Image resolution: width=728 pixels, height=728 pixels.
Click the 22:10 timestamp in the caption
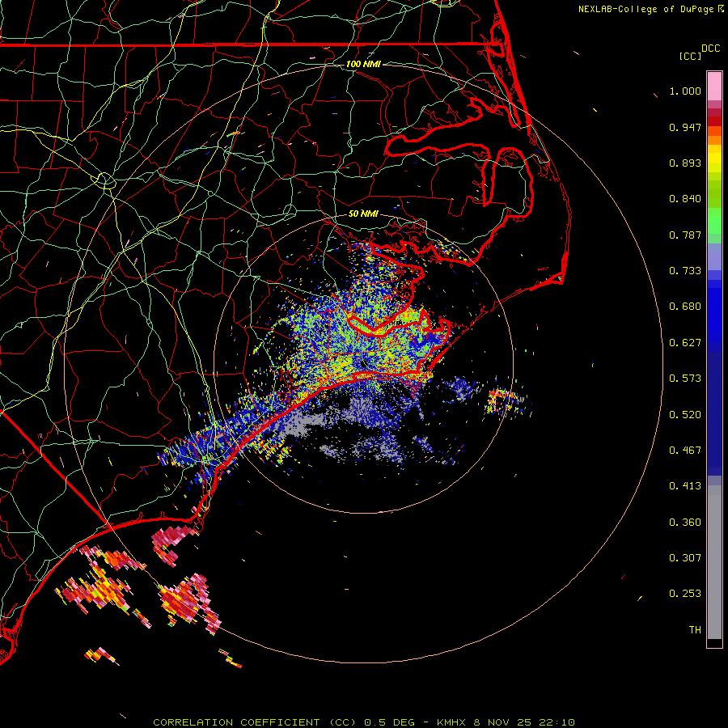click(557, 722)
